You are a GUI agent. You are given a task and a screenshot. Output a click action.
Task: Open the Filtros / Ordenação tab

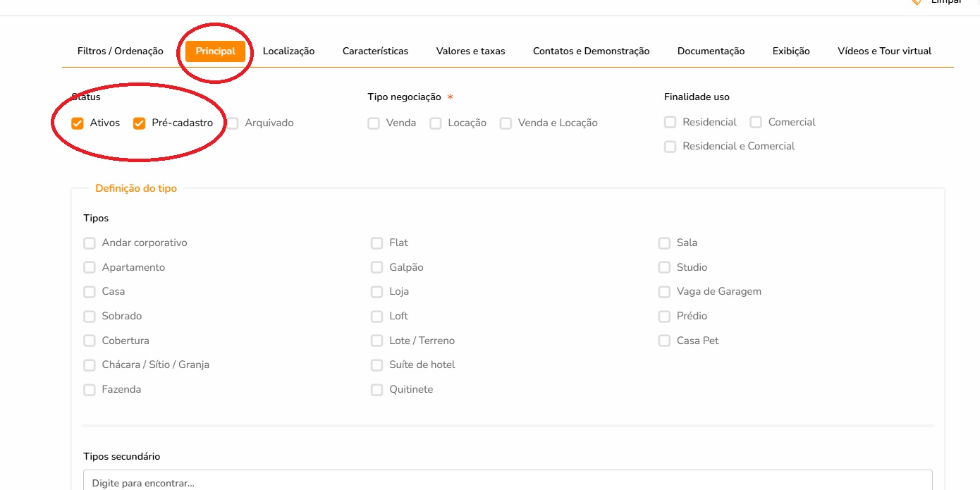120,51
